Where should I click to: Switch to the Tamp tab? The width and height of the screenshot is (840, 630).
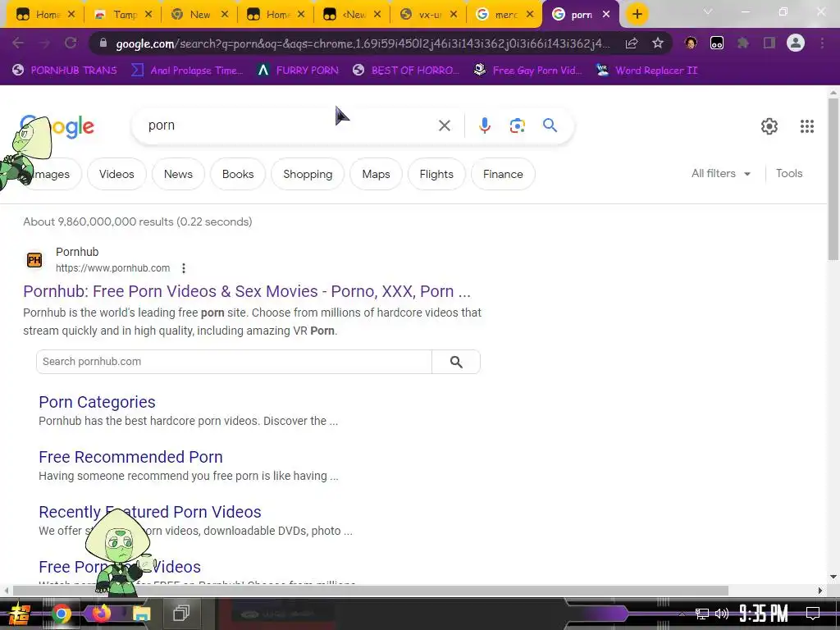(x=123, y=15)
